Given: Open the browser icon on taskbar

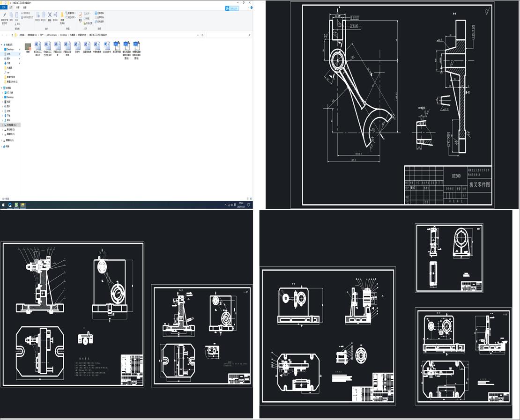Looking at the screenshot, I should click(10, 205).
